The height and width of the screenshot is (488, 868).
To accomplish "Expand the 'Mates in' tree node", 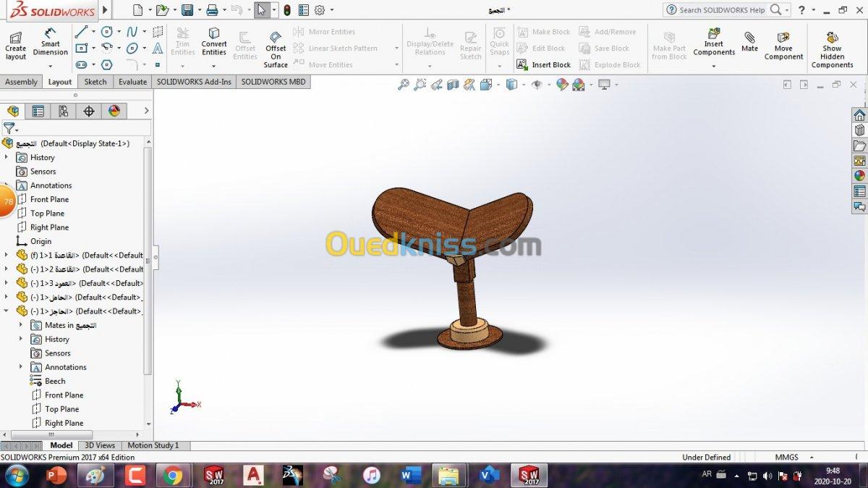I will point(21,325).
